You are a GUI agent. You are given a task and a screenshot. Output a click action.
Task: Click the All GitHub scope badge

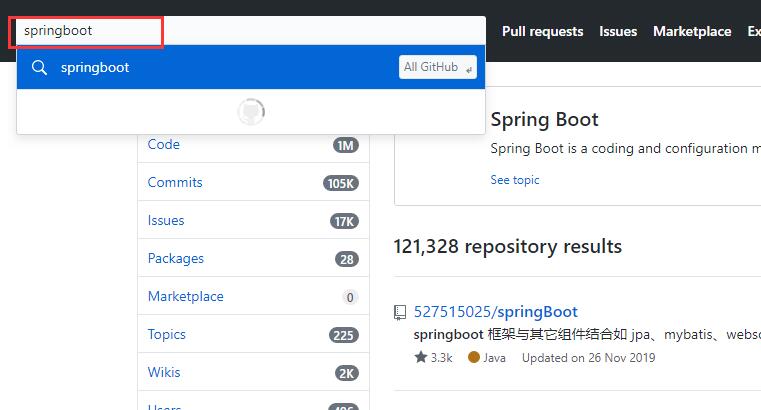(x=437, y=67)
